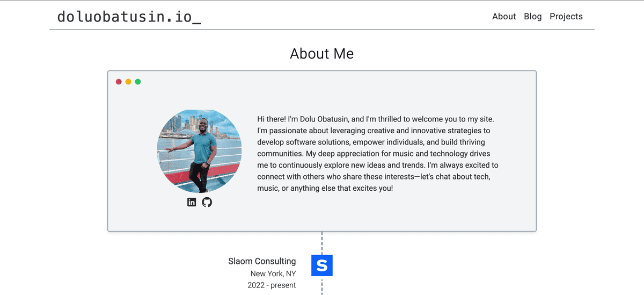Click the yellow dot in card header
The image size is (644, 295).
point(128,82)
